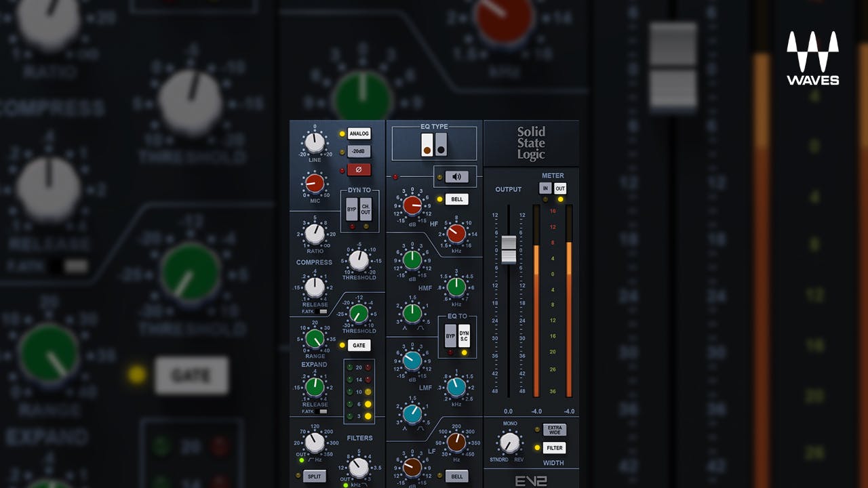Click the LINE gain knob

[314, 143]
